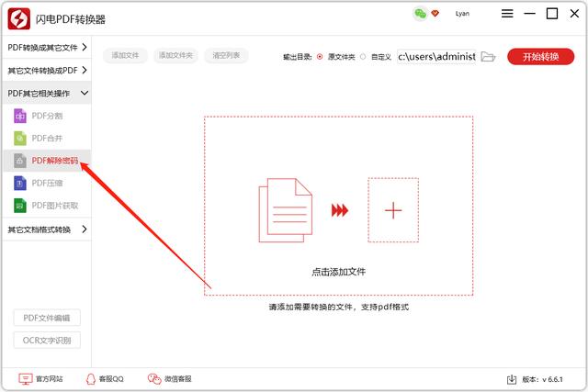The width and height of the screenshot is (588, 392).
Task: Click the VIP diamond icon
Action: (x=435, y=14)
